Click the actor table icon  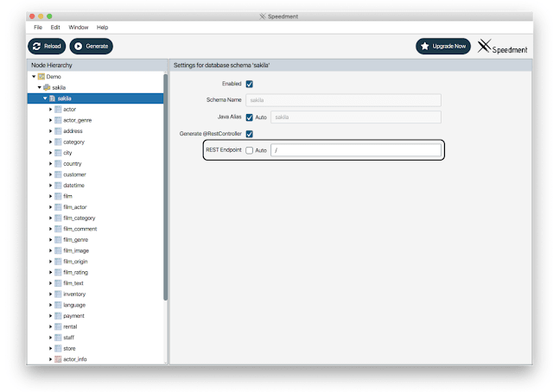(58, 110)
